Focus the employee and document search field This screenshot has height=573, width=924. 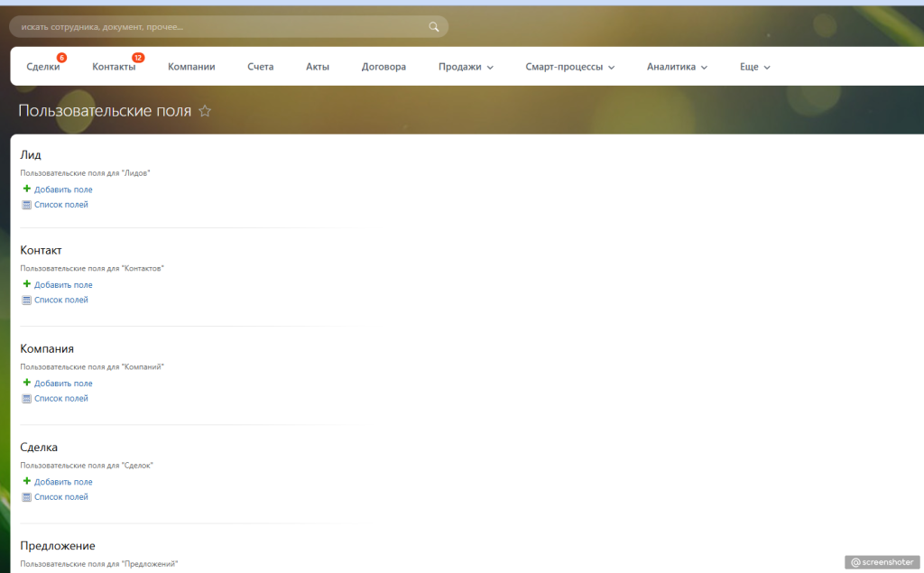[217, 27]
